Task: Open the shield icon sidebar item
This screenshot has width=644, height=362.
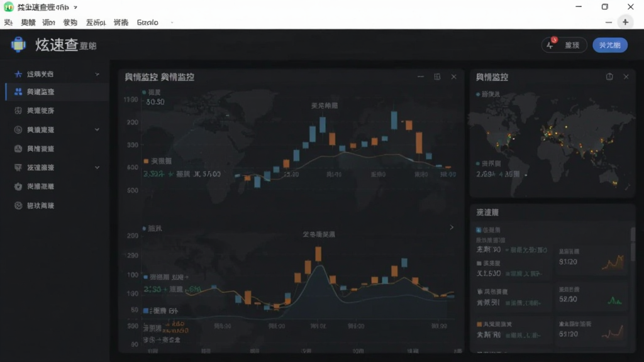Action: coord(56,186)
